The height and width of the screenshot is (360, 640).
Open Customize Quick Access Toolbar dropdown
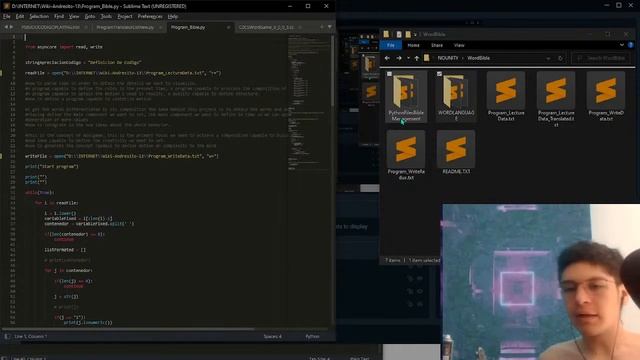[416, 34]
